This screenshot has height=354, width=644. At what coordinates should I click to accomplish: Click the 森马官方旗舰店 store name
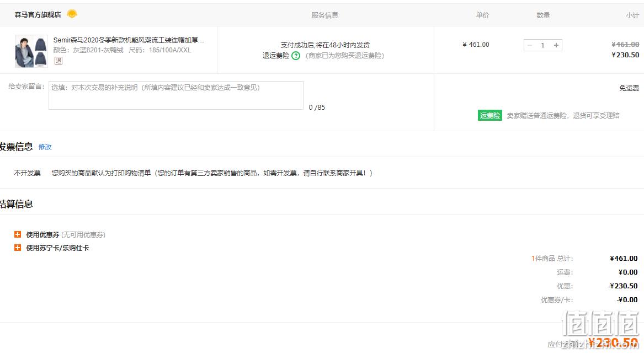(x=38, y=14)
